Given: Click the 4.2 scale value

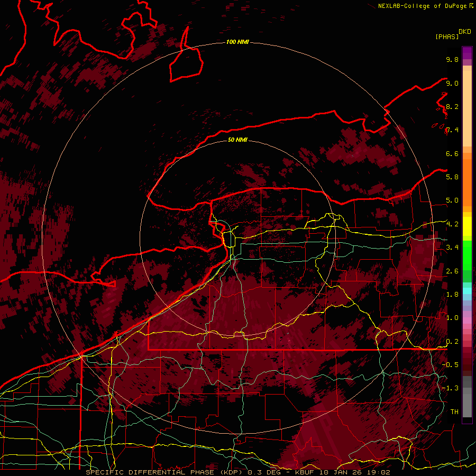Looking at the screenshot, I should [x=452, y=224].
